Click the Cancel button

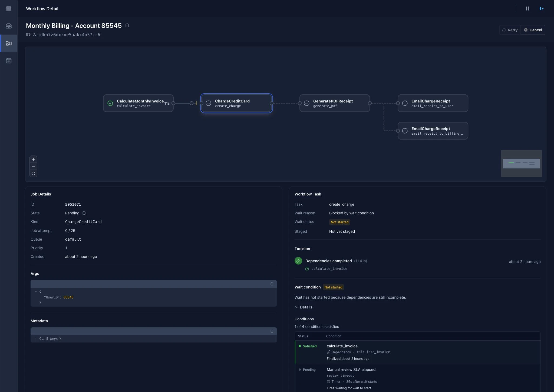(533, 30)
